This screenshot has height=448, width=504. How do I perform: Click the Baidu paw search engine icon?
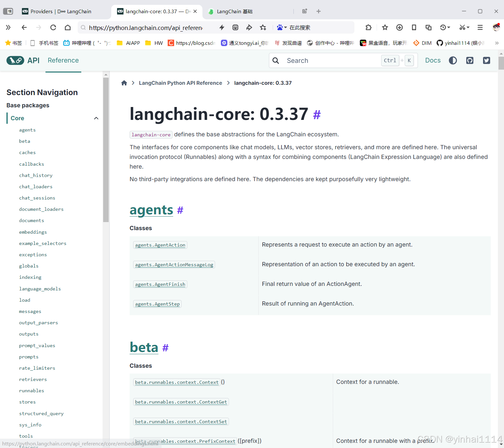tap(280, 27)
